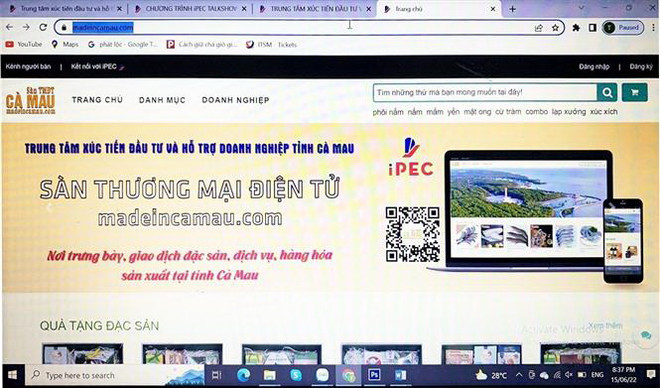Viewport: 660px width, 388px height.
Task: Click the volume speaker tray icon
Action: coord(569,375)
